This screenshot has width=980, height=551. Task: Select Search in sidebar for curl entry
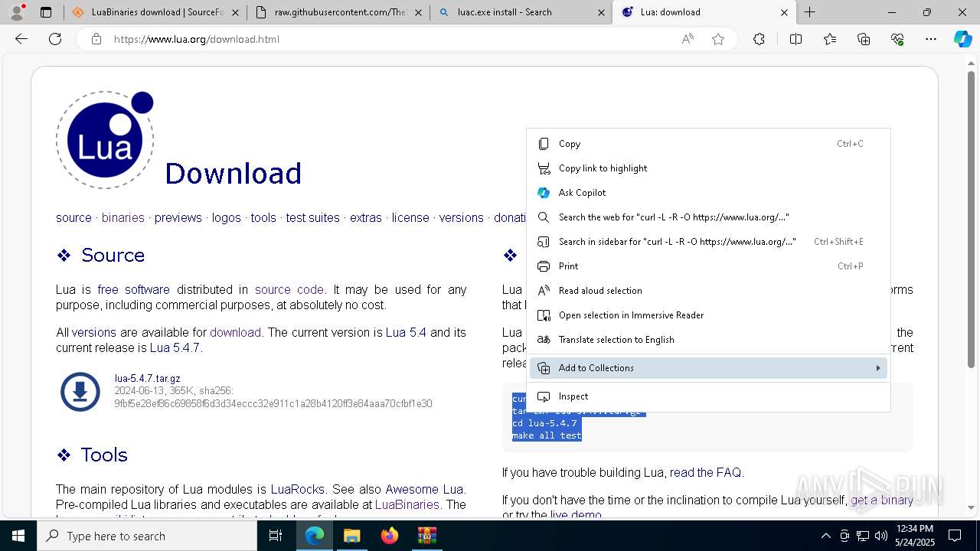pos(708,242)
